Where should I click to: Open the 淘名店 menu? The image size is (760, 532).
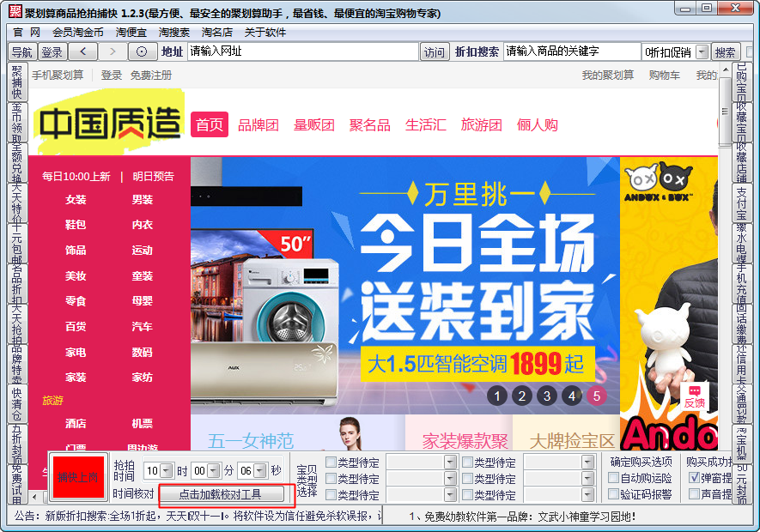[217, 33]
